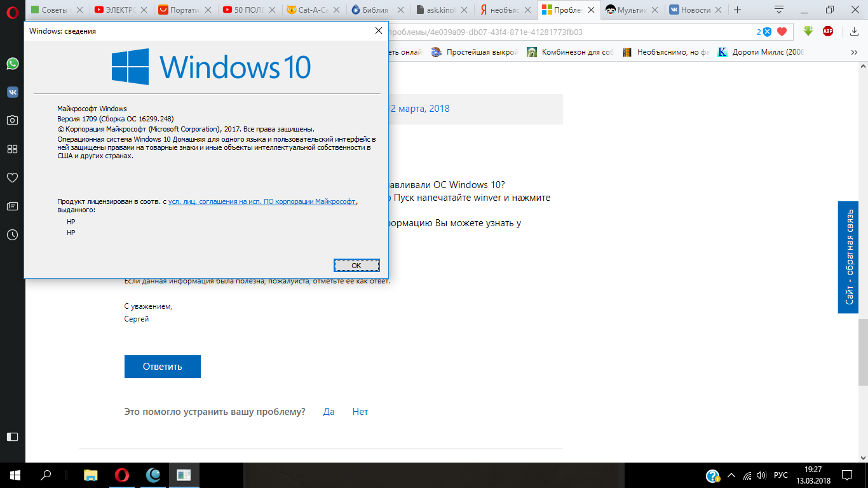Open the Opera main menu logo

(x=12, y=11)
